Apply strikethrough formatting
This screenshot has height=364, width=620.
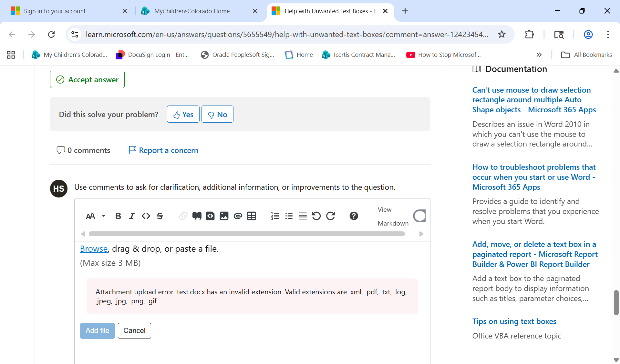point(160,216)
